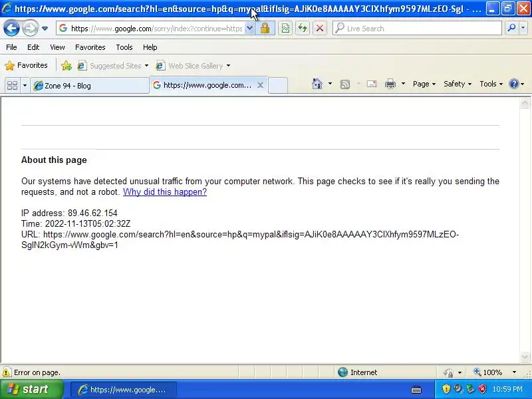Select the google.com tab
The image size is (532, 399).
[203, 85]
